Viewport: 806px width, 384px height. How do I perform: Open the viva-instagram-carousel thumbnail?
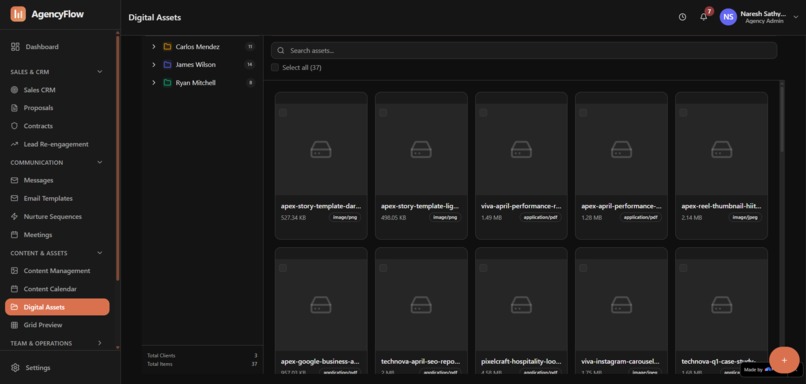(621, 305)
